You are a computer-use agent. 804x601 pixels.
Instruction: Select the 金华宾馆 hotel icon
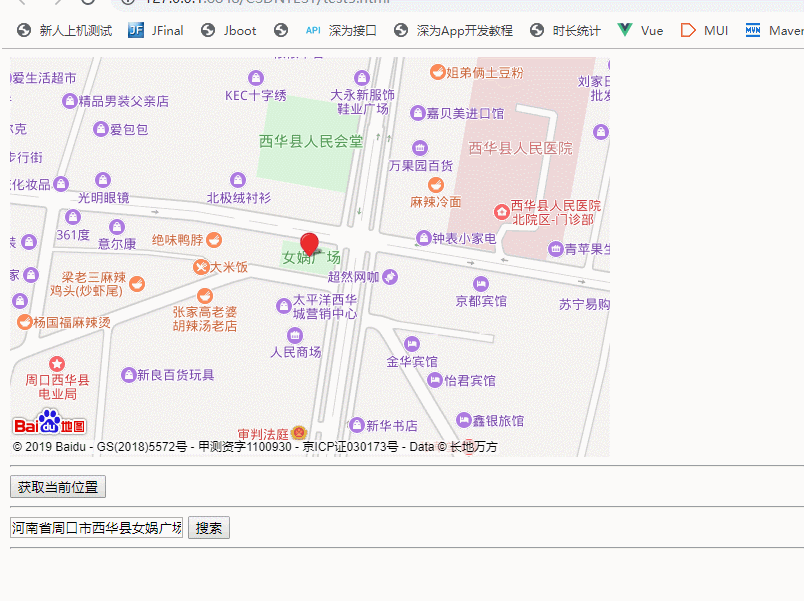pyautogui.click(x=412, y=344)
